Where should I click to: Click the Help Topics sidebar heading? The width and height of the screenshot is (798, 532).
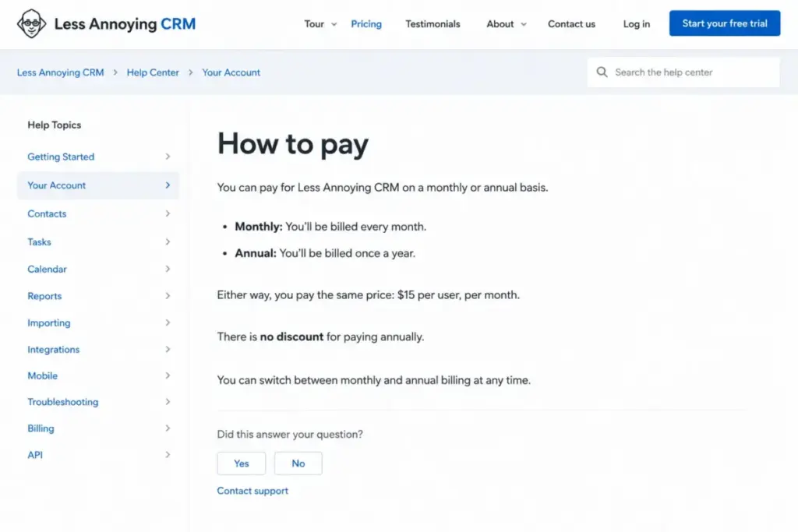pyautogui.click(x=54, y=125)
